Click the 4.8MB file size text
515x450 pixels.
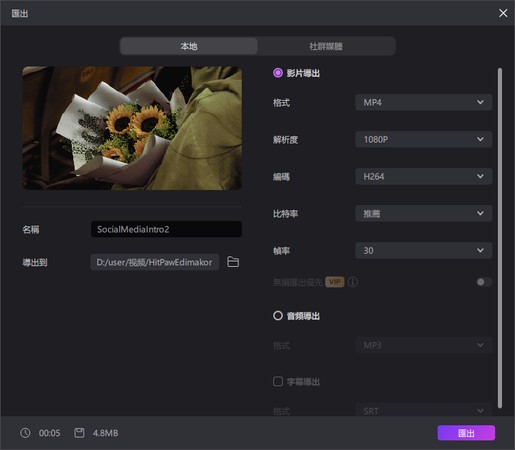pos(105,433)
